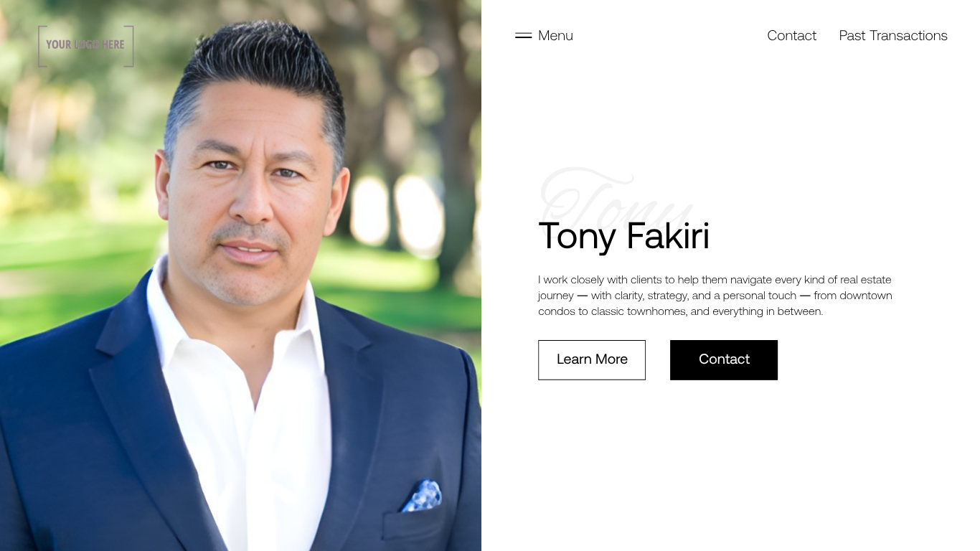The height and width of the screenshot is (551, 980).
Task: Click the word Tony in the bold heading
Action: point(578,237)
